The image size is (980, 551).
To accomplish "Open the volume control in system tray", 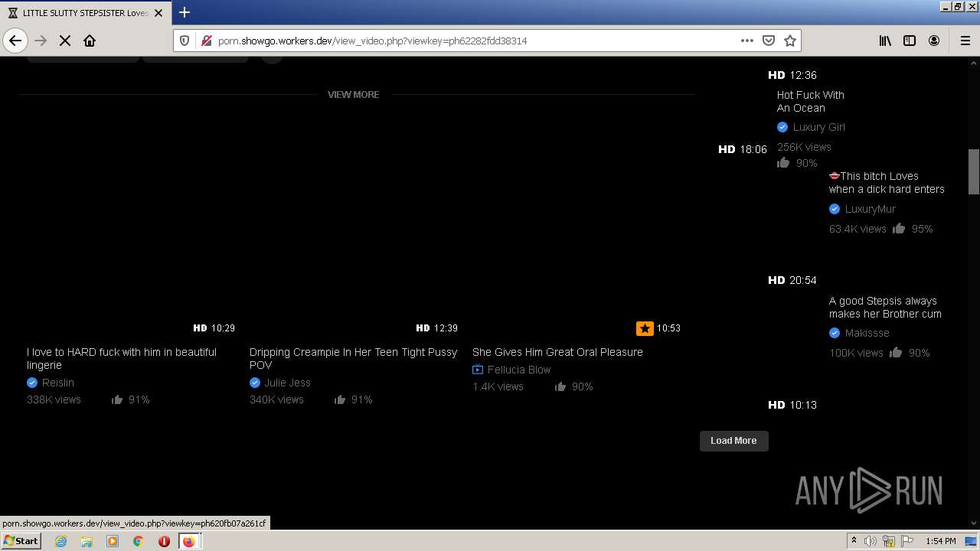I will 871,541.
